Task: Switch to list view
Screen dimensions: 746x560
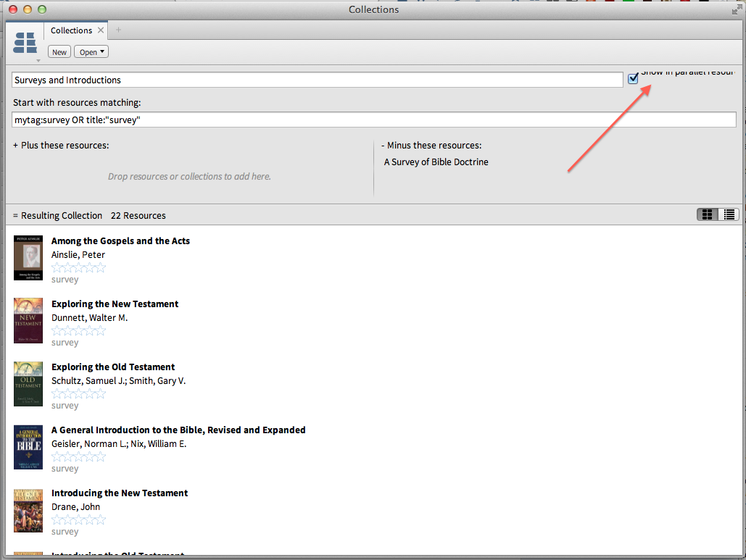Action: click(x=729, y=215)
